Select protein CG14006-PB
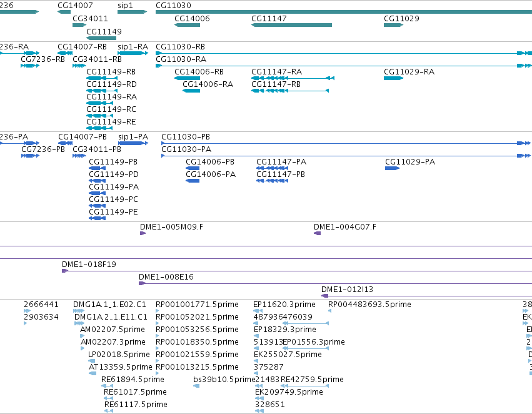Image resolution: width=532 pixels, height=414 pixels. (x=210, y=162)
